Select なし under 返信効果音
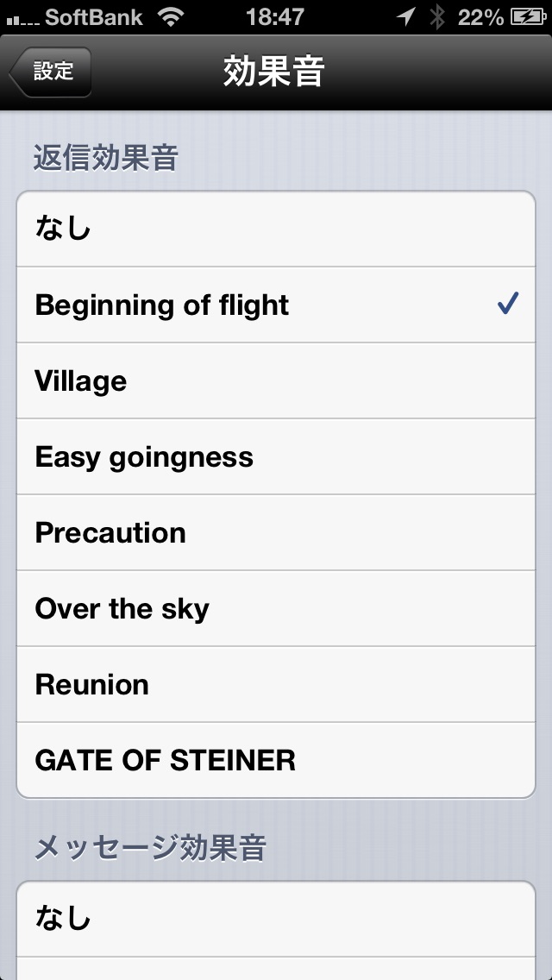552x980 pixels. coord(276,229)
